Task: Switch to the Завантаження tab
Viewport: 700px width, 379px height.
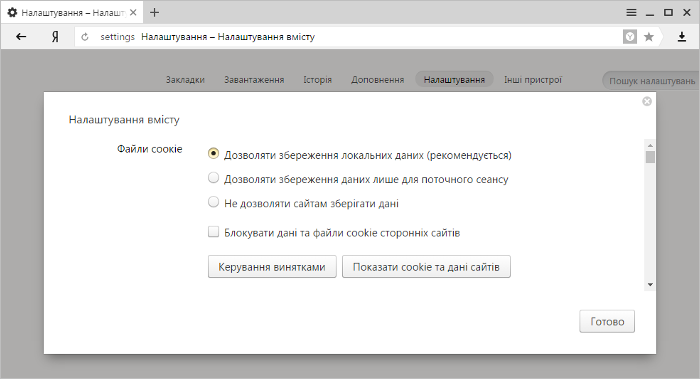Action: pyautogui.click(x=254, y=80)
